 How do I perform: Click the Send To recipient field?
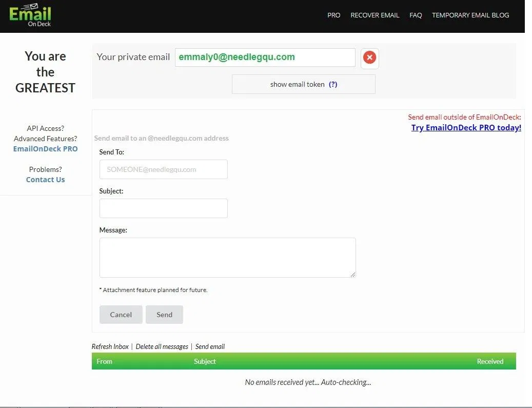(x=163, y=169)
